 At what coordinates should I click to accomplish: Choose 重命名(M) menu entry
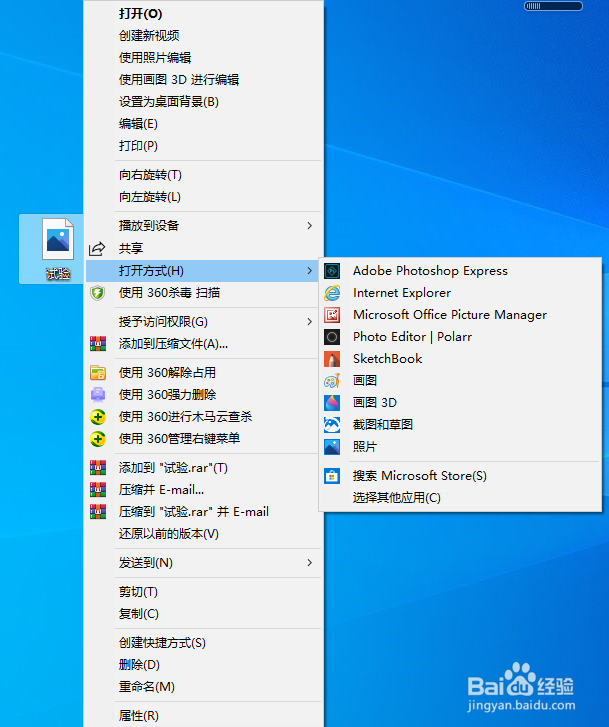click(x=147, y=687)
